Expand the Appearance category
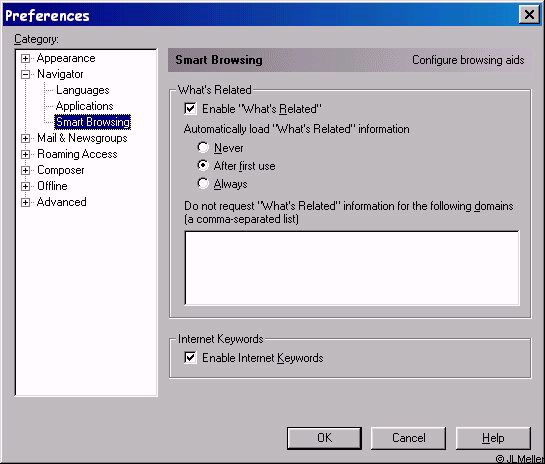545x464 pixels. click(x=25, y=58)
